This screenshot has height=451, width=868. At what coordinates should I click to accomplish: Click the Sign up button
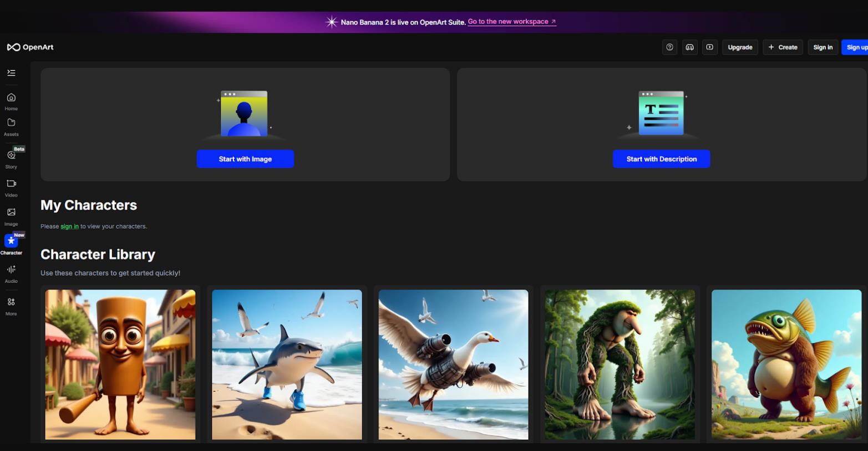pos(855,47)
